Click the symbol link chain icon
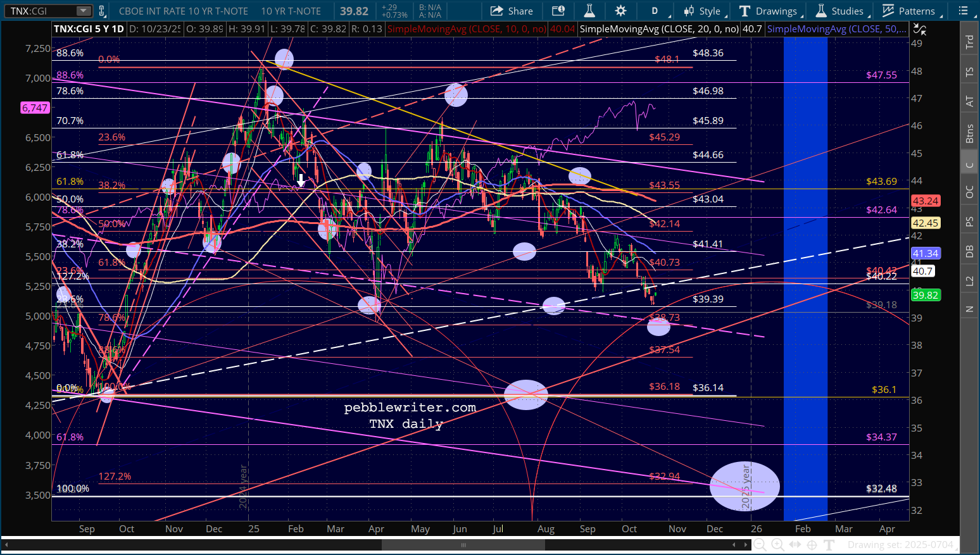Screen dimensions: 980x555 point(103,11)
